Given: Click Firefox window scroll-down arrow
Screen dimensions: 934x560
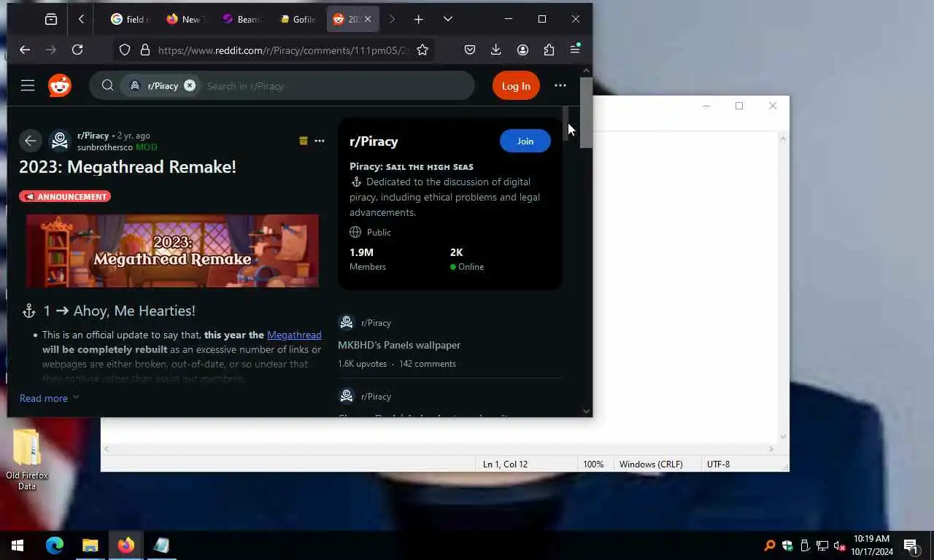Looking at the screenshot, I should coord(587,411).
